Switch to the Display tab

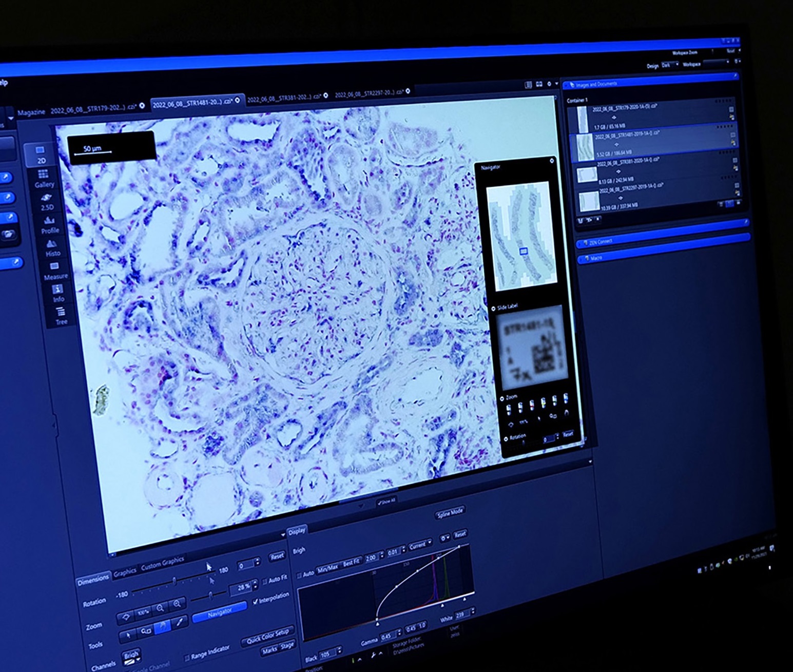coord(296,531)
